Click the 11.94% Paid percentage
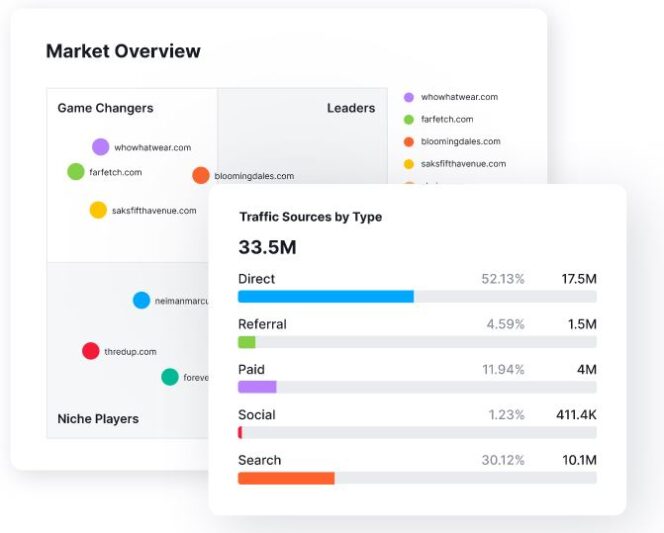Image resolution: width=664 pixels, height=533 pixels. click(504, 370)
